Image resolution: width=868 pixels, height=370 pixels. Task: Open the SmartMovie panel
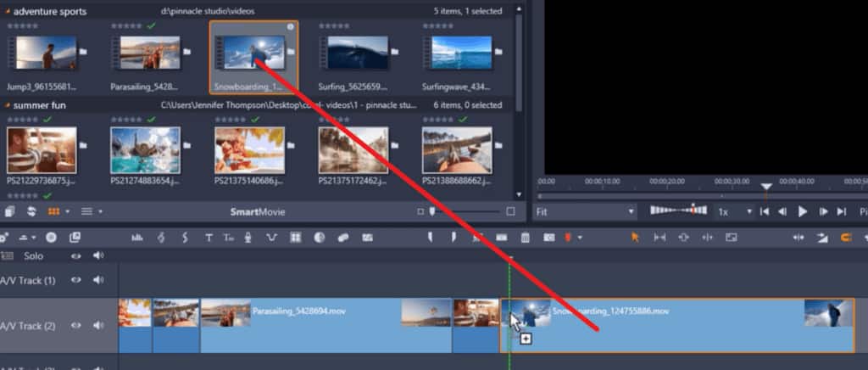[x=258, y=211]
